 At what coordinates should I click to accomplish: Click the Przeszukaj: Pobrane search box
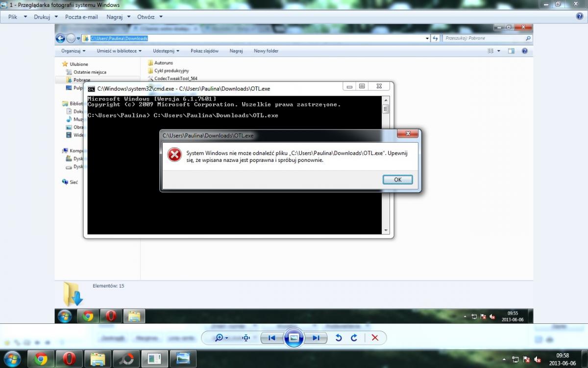pos(487,38)
